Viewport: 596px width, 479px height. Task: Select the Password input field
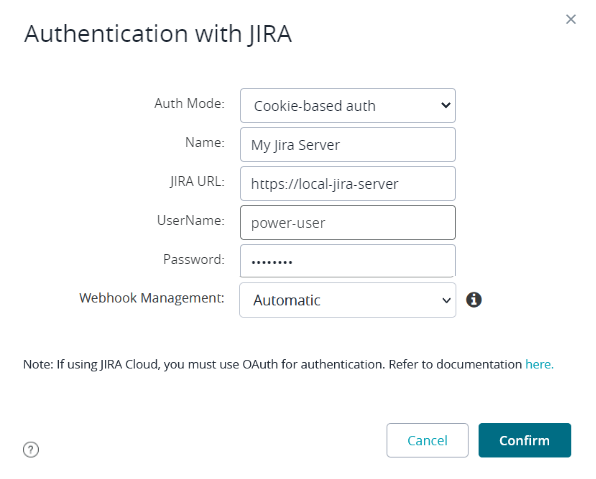point(348,261)
